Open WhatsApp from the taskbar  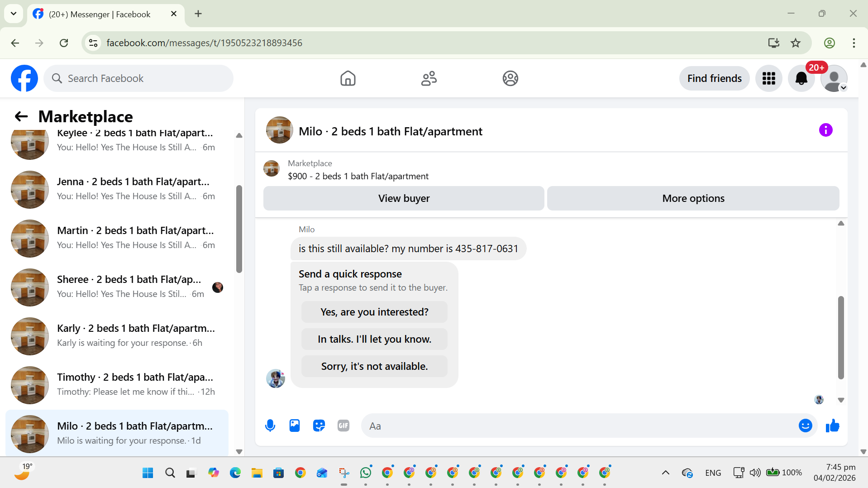click(x=366, y=473)
